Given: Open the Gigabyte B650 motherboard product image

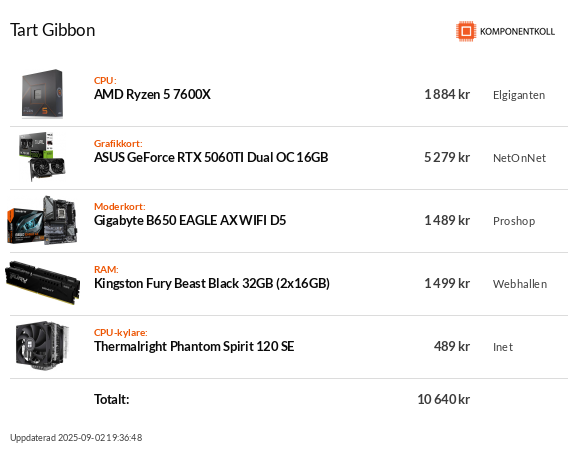Looking at the screenshot, I should 42,220.
